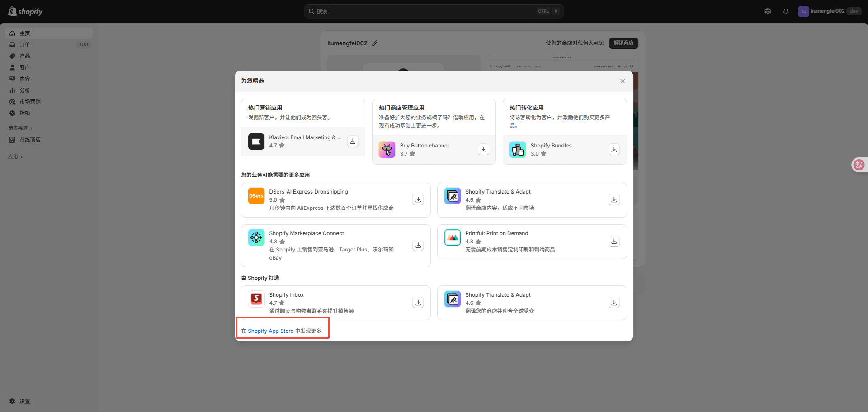Select 在线商店 sales channel
The image size is (868, 412).
coord(30,140)
